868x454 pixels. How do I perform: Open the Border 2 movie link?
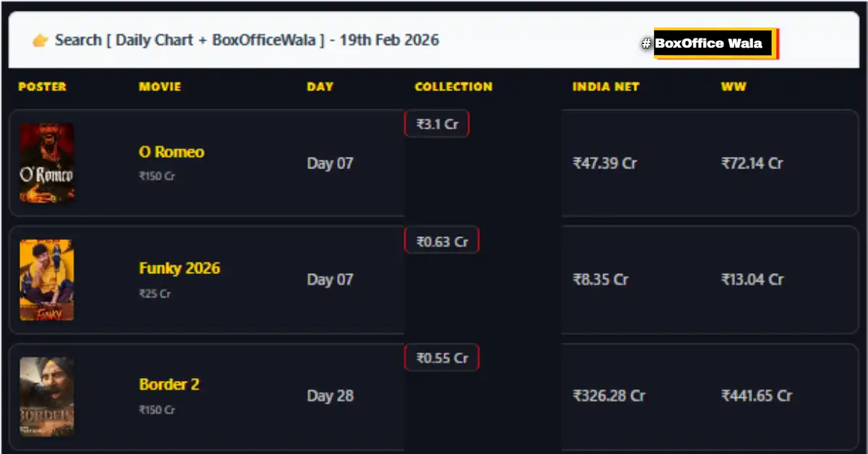(x=169, y=385)
